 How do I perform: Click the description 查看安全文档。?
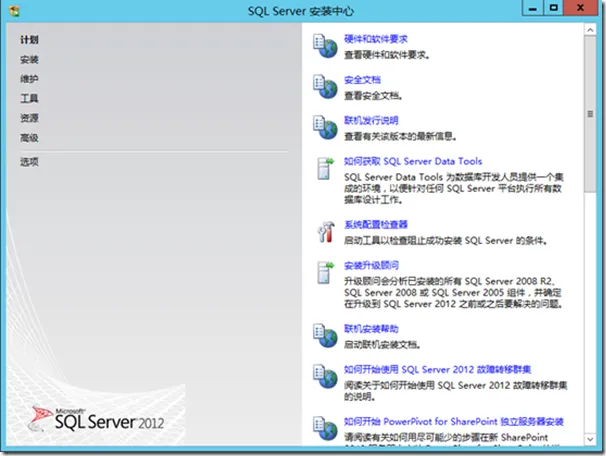(x=373, y=96)
